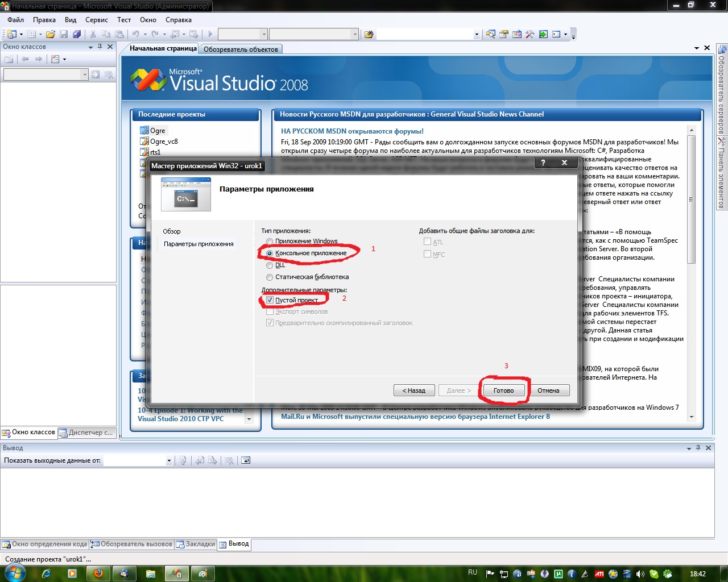Viewport: 728px width, 582px height.
Task: Open the Command window toolbar icon
Action: [x=556, y=34]
